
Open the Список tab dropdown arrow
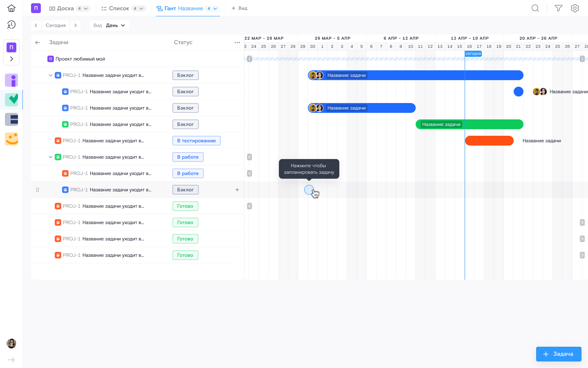click(x=141, y=9)
